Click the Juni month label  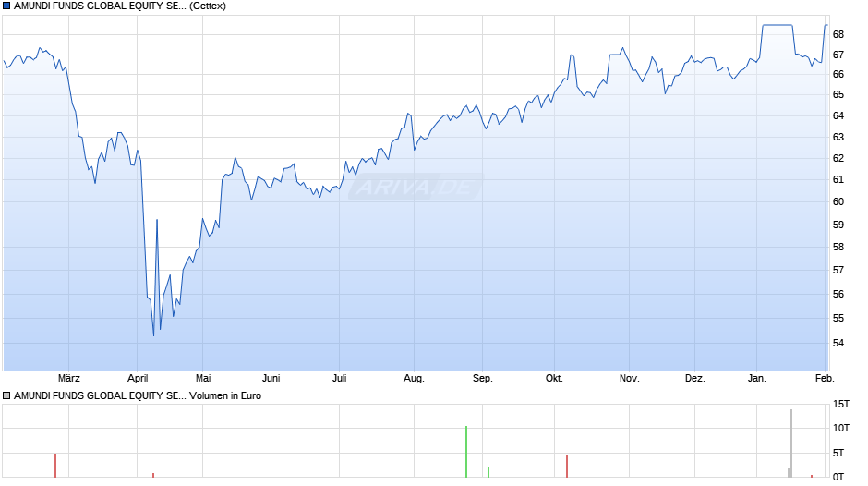click(x=271, y=379)
